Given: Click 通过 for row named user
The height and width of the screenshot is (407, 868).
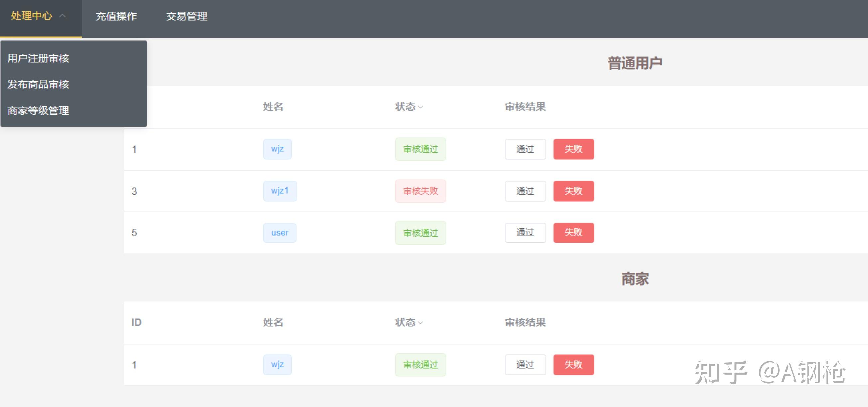Looking at the screenshot, I should 525,233.
